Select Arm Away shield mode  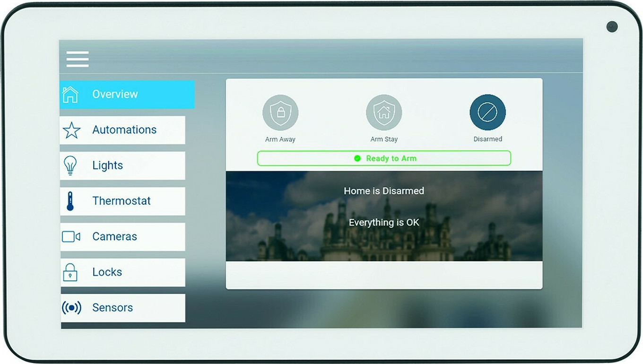280,113
